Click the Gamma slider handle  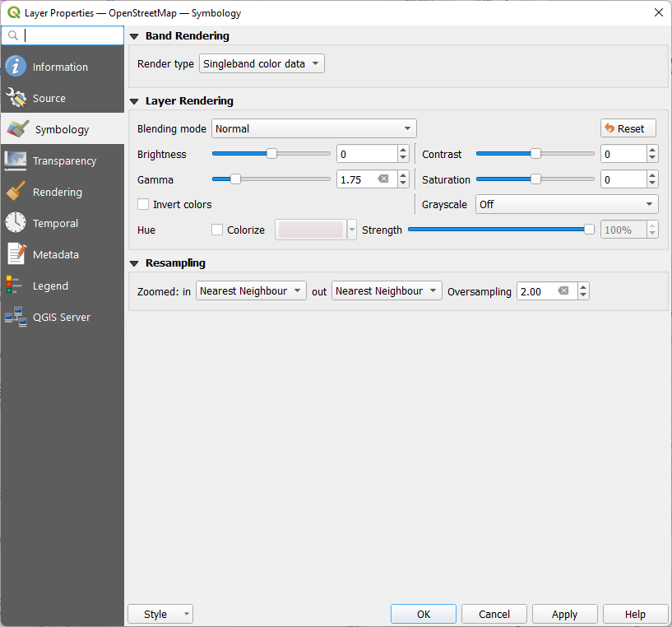[235, 179]
